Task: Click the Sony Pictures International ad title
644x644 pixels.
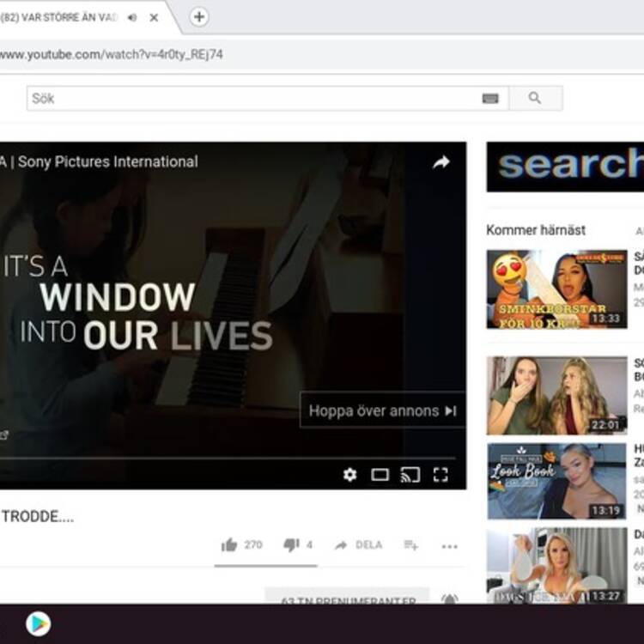Action: (x=99, y=161)
